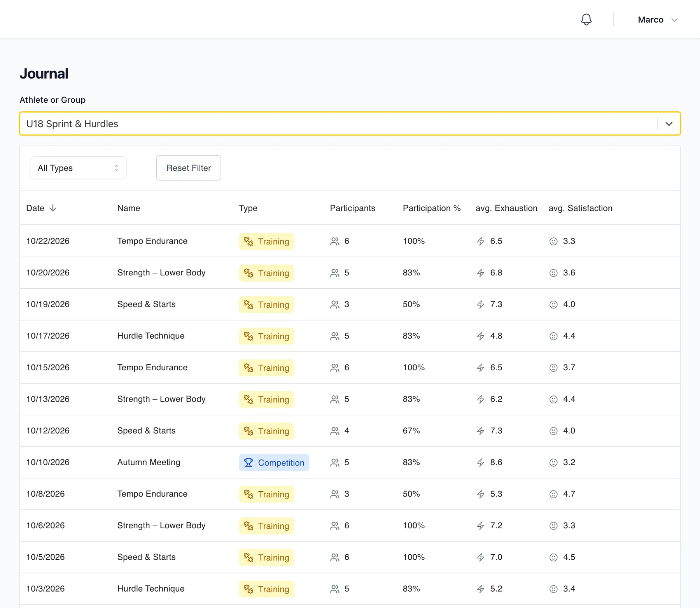This screenshot has width=700, height=608.
Task: Sort by the Participation % column header
Action: pos(432,208)
